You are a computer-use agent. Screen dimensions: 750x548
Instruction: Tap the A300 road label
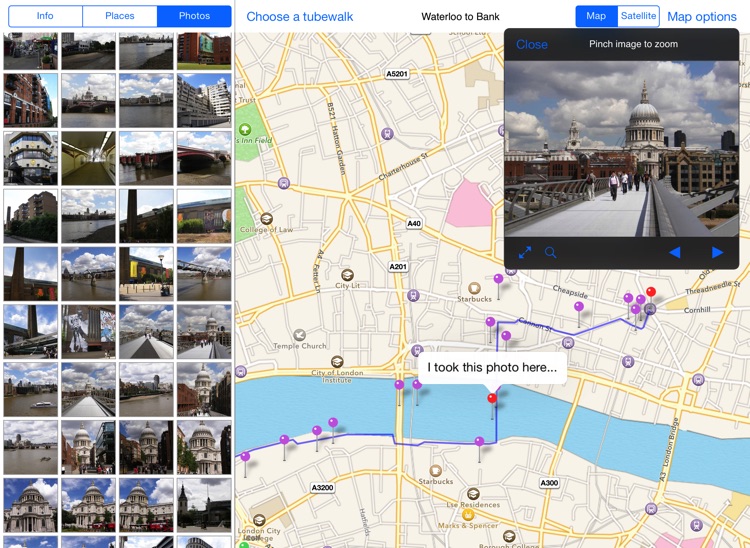tap(549, 483)
